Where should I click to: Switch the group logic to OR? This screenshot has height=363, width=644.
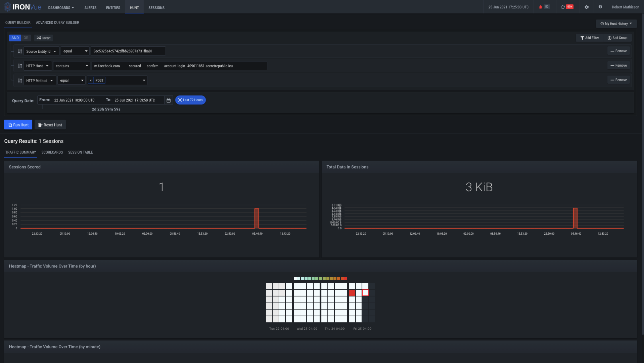pos(26,38)
